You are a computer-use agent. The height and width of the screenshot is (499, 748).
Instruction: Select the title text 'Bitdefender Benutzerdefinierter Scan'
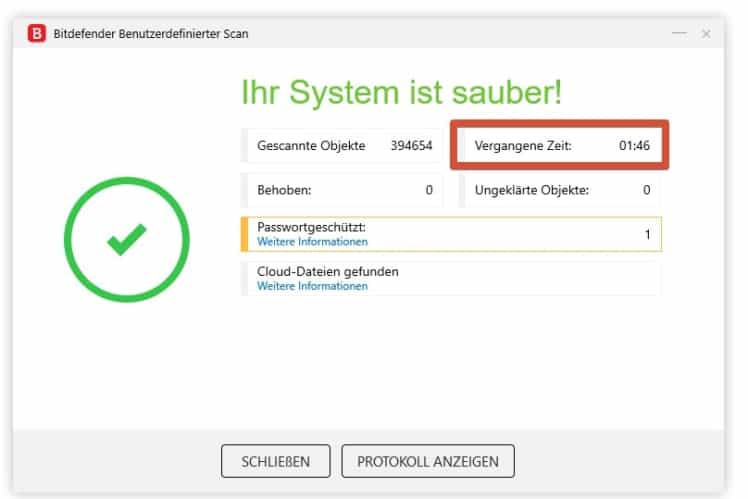(x=151, y=34)
